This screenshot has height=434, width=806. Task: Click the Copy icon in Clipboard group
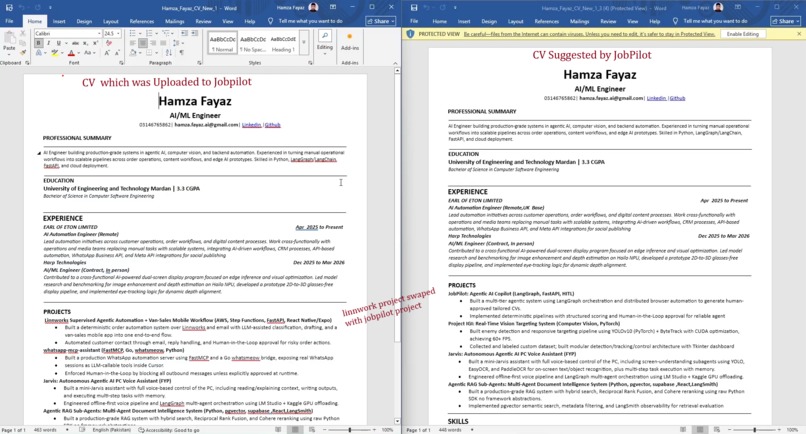click(x=23, y=43)
